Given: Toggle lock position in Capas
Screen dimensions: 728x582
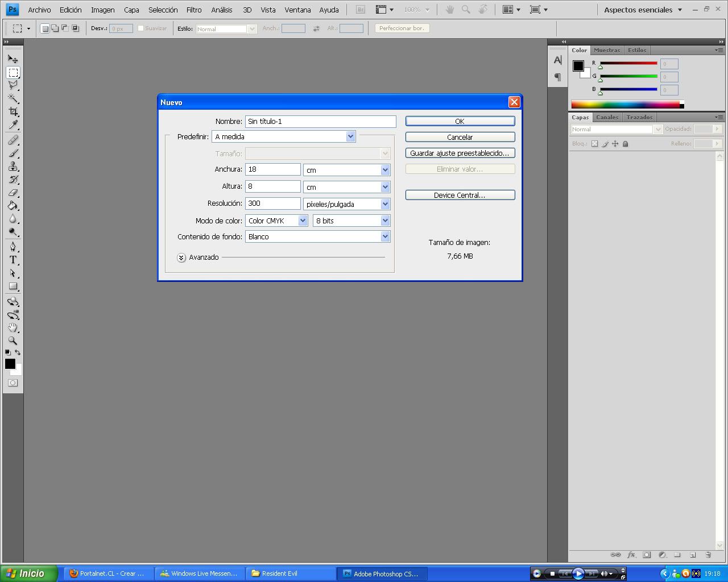Looking at the screenshot, I should pos(615,144).
